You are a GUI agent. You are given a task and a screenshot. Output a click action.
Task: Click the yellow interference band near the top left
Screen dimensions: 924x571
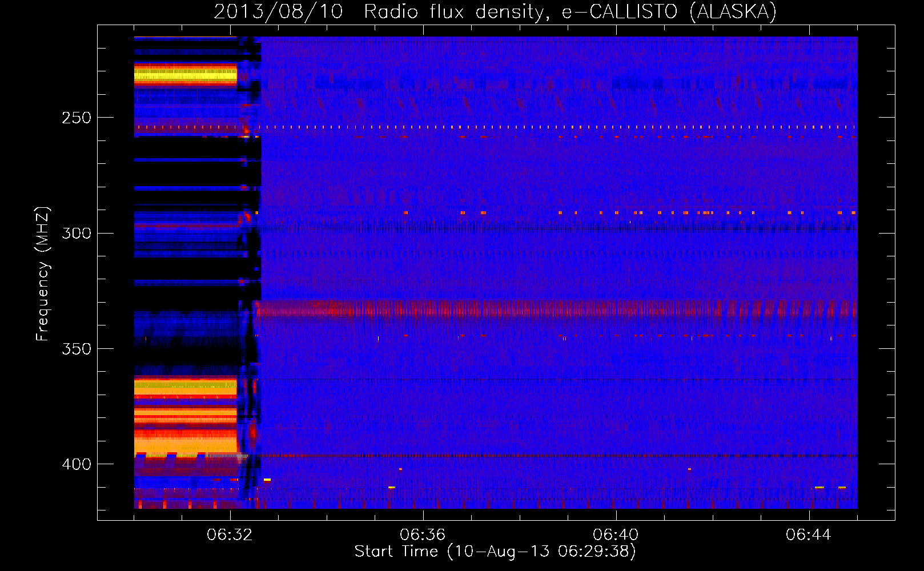pyautogui.click(x=186, y=75)
